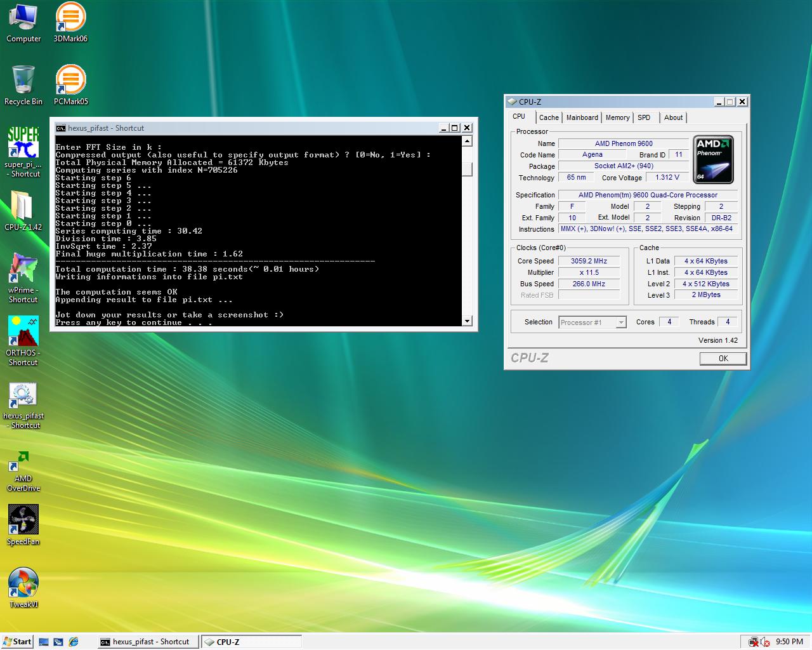Click the 9:50 PM clock

789,642
